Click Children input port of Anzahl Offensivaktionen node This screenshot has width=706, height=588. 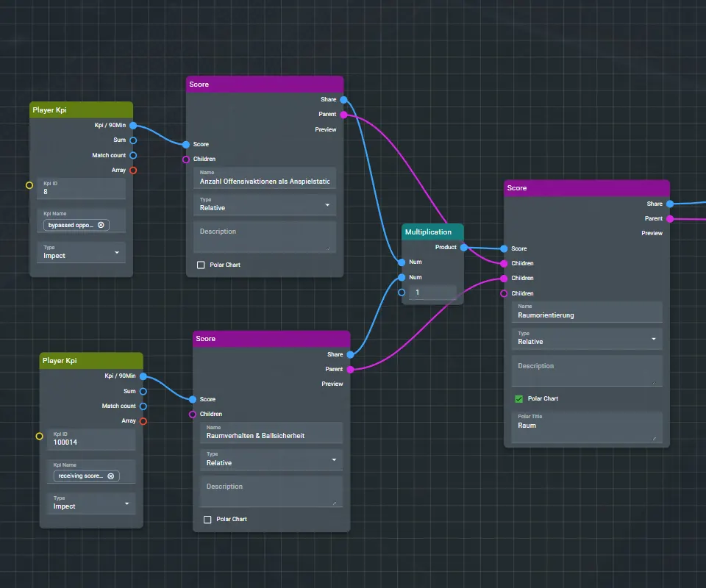186,159
